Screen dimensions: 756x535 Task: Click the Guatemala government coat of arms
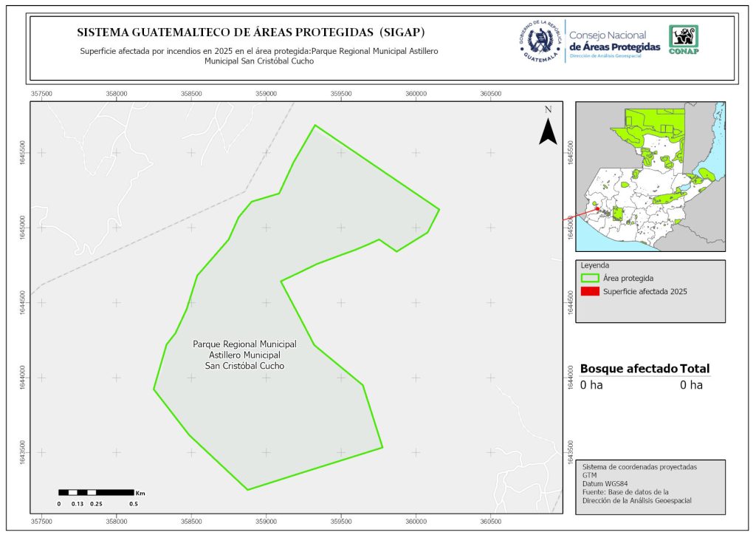(x=540, y=41)
